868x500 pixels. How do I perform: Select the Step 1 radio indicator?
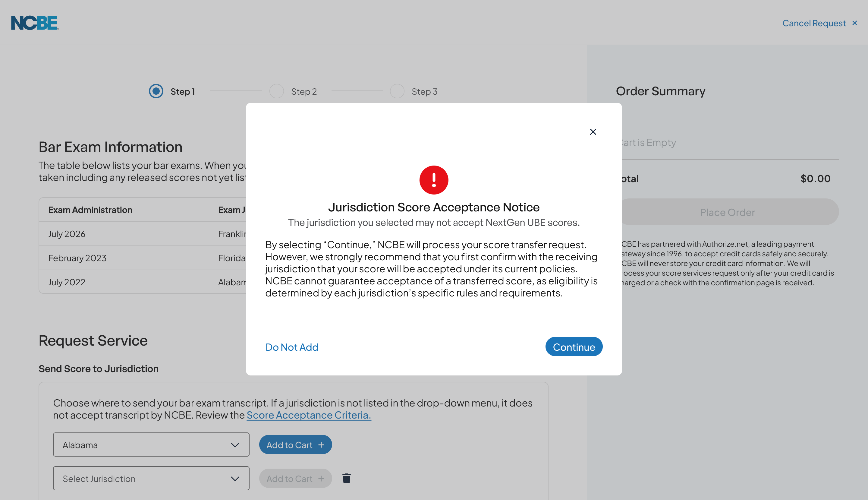156,91
